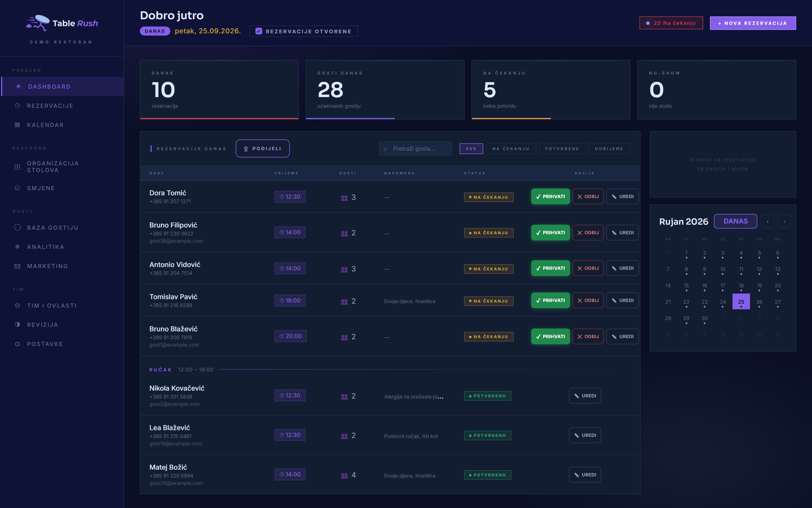812x508 pixels.
Task: Open Rezervacije from the sidebar
Action: coord(62,106)
